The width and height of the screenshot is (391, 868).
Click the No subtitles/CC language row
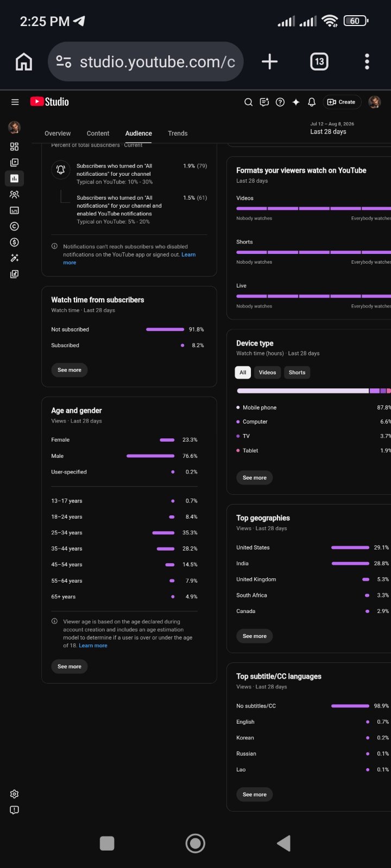pos(313,706)
